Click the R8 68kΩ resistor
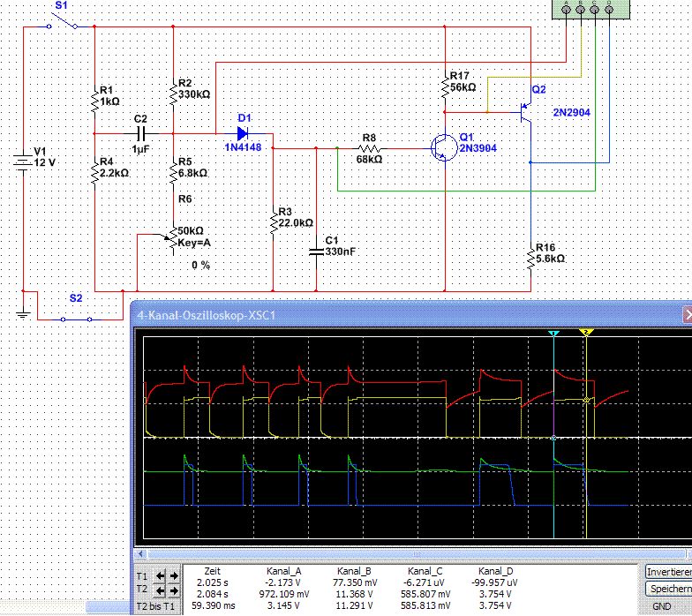692x616 pixels. tap(370, 149)
